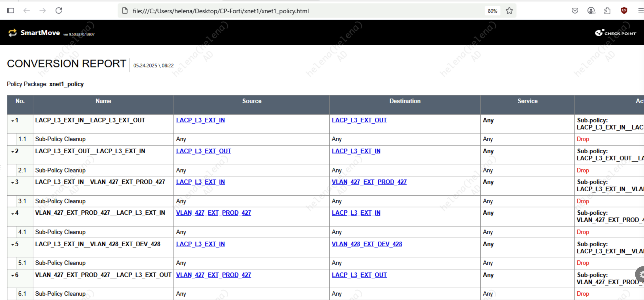
Task: Click the uBlock Origin shield icon
Action: [624, 11]
